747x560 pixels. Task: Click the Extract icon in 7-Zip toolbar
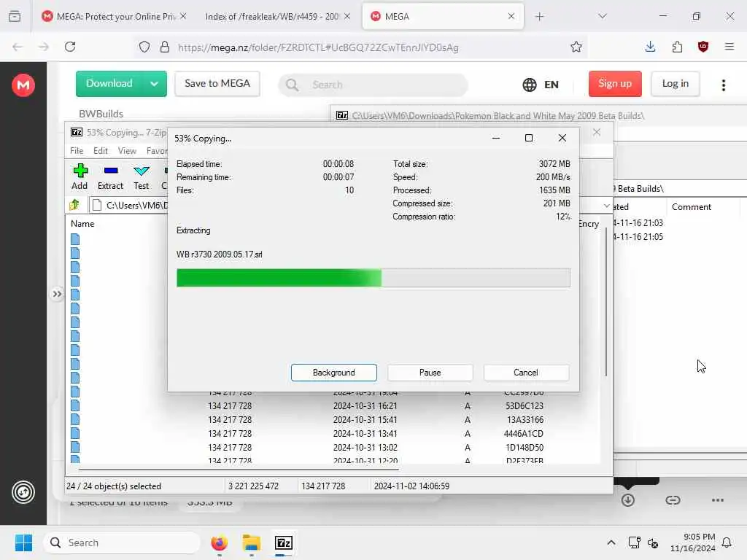pyautogui.click(x=111, y=171)
